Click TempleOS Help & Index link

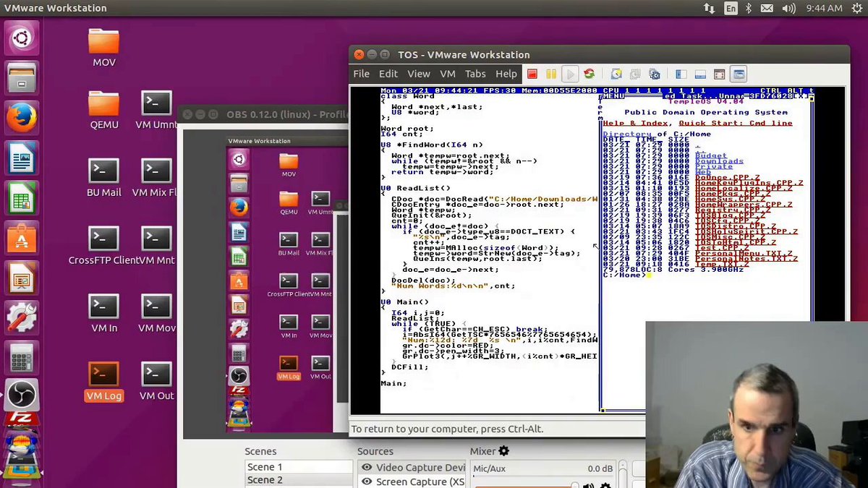636,123
